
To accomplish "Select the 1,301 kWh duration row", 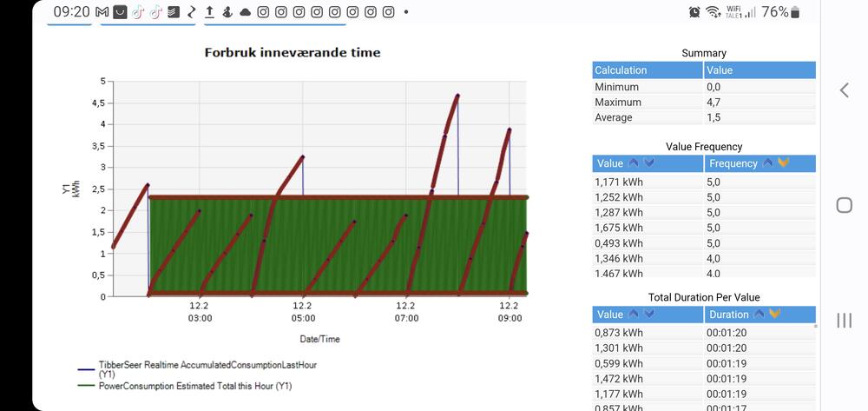I will coord(704,348).
